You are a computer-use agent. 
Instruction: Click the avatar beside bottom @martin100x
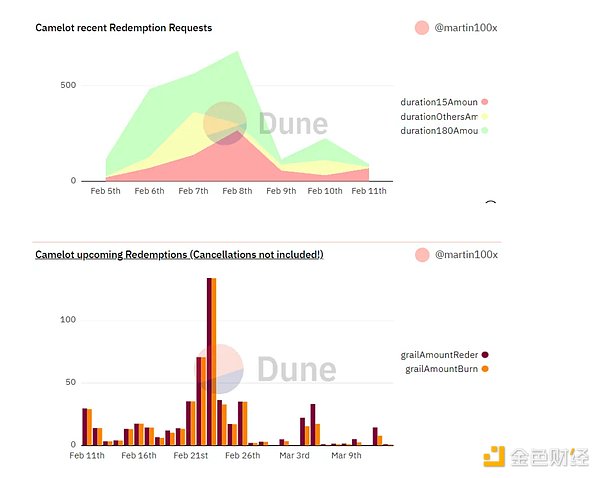click(421, 255)
